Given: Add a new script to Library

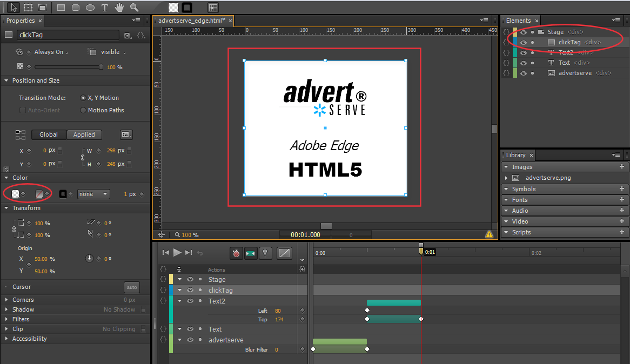Looking at the screenshot, I should [x=621, y=232].
